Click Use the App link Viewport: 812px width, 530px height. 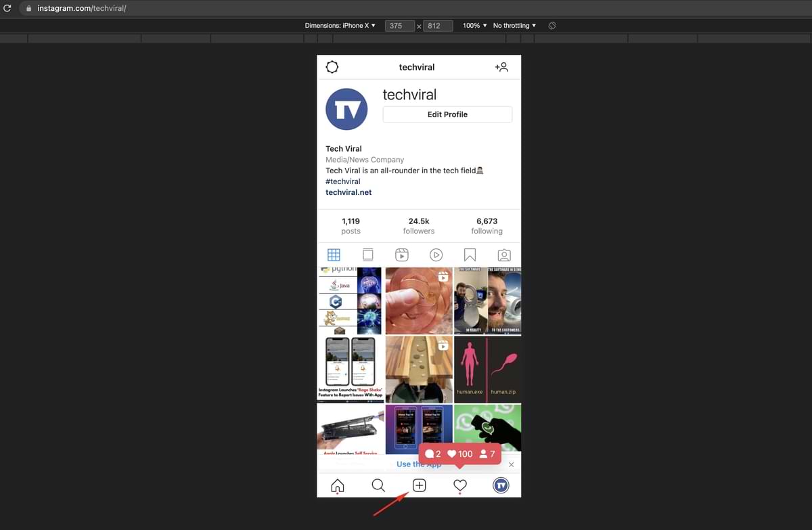pyautogui.click(x=419, y=464)
